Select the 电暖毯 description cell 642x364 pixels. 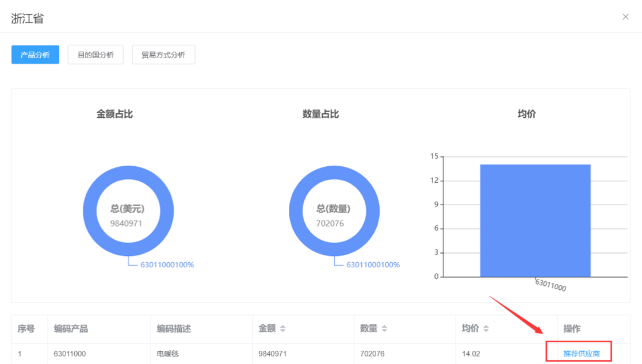pyautogui.click(x=168, y=354)
